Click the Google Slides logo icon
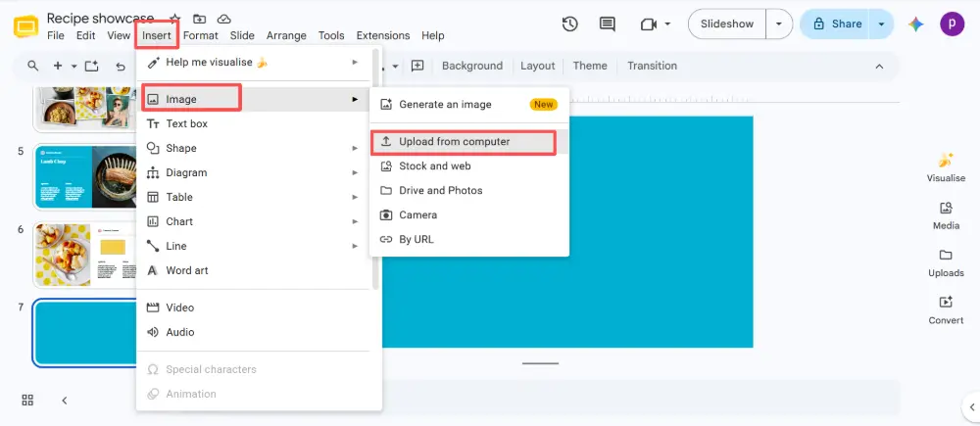The width and height of the screenshot is (980, 426). 26,27
